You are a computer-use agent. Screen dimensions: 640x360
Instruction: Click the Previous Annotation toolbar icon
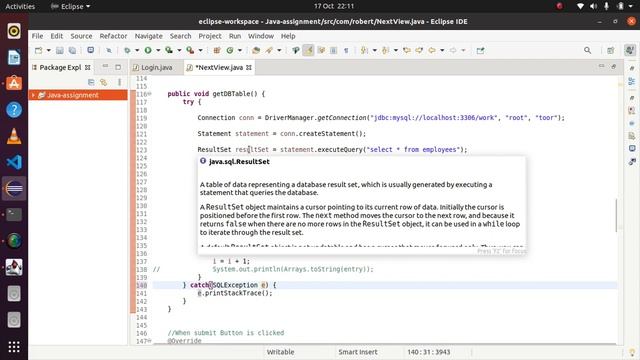385,50
